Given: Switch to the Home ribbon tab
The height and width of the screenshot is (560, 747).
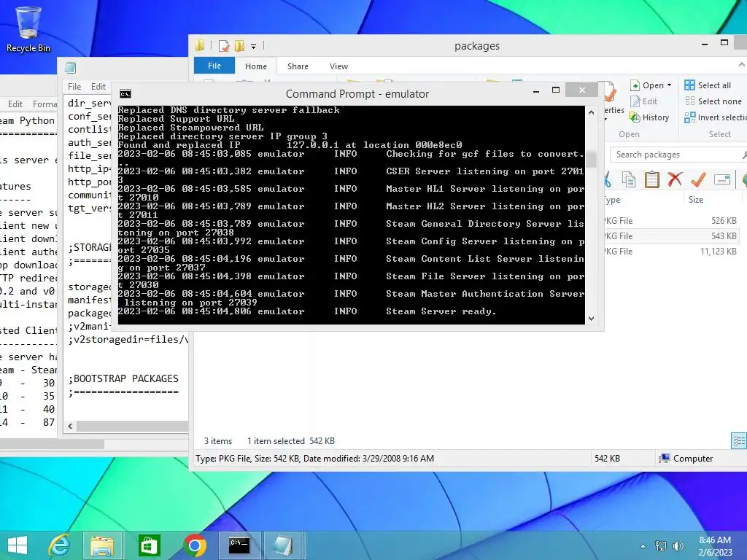Looking at the screenshot, I should pyautogui.click(x=256, y=66).
